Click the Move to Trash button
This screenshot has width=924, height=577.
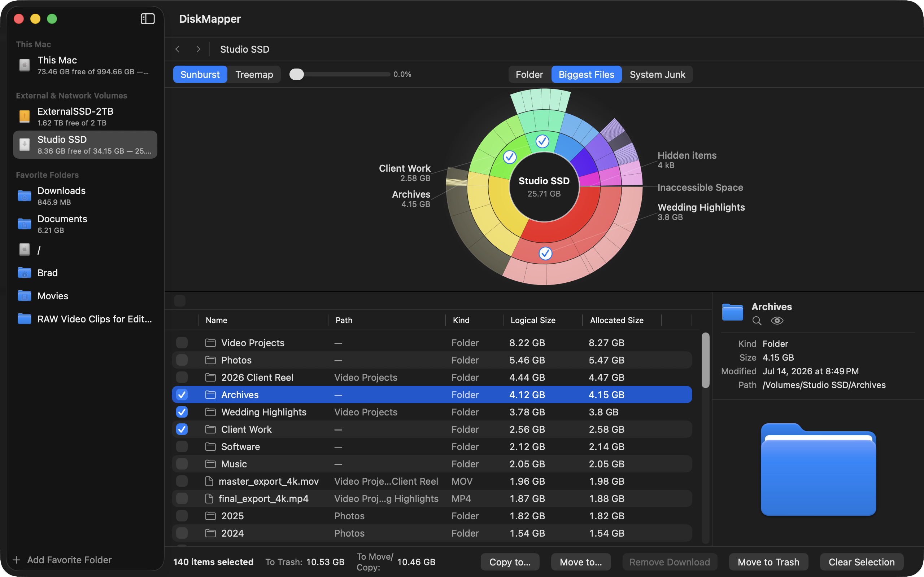click(768, 562)
